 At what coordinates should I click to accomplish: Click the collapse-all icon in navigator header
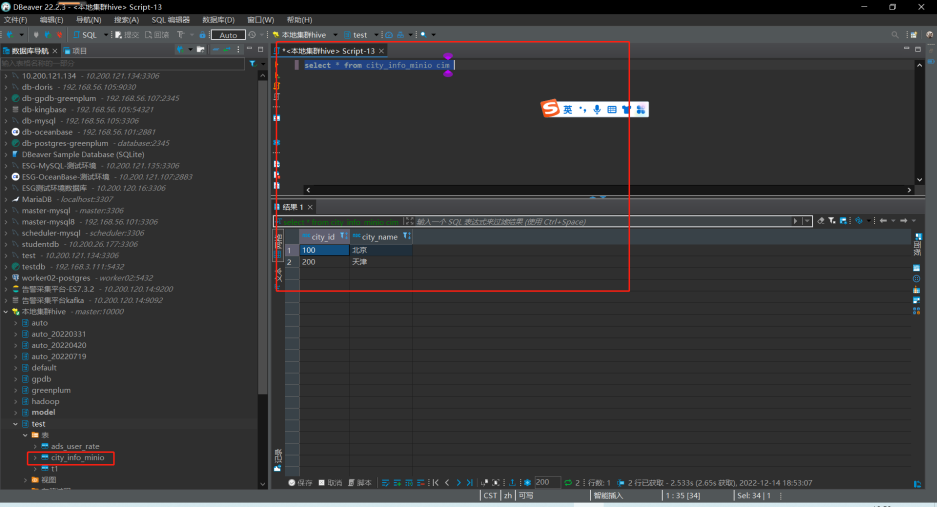coord(216,50)
